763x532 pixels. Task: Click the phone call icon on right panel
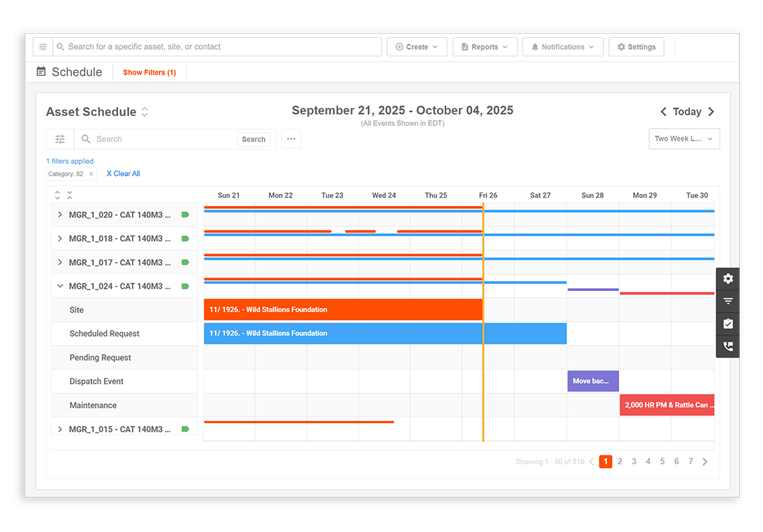[728, 346]
